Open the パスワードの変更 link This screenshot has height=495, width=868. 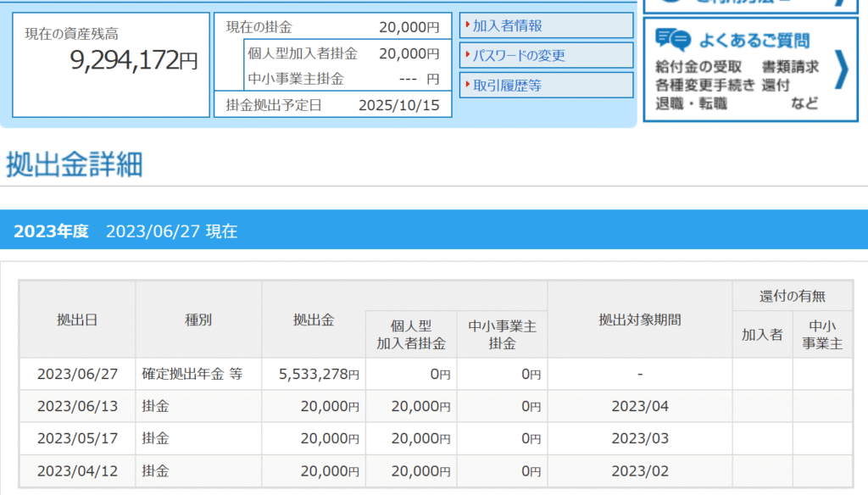pos(519,56)
